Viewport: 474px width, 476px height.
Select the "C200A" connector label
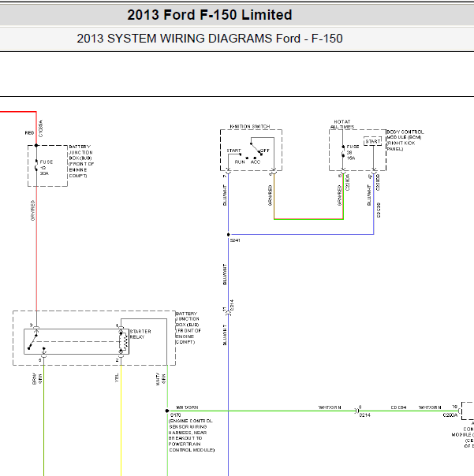(x=450, y=415)
